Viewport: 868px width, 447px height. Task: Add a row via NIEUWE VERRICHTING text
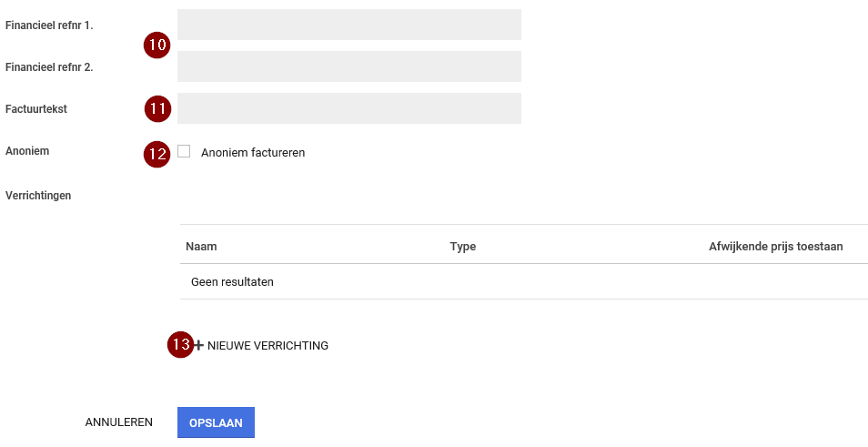coord(267,346)
